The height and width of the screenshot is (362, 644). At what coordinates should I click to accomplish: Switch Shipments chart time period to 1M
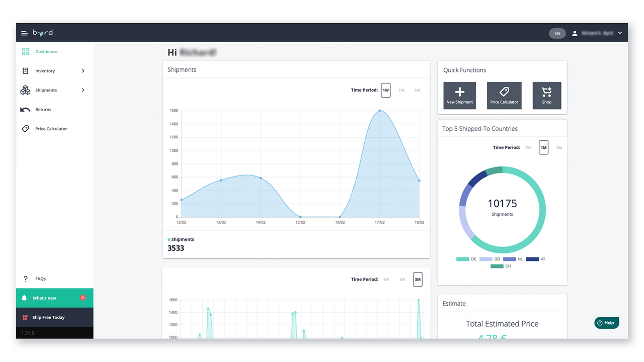(x=401, y=90)
